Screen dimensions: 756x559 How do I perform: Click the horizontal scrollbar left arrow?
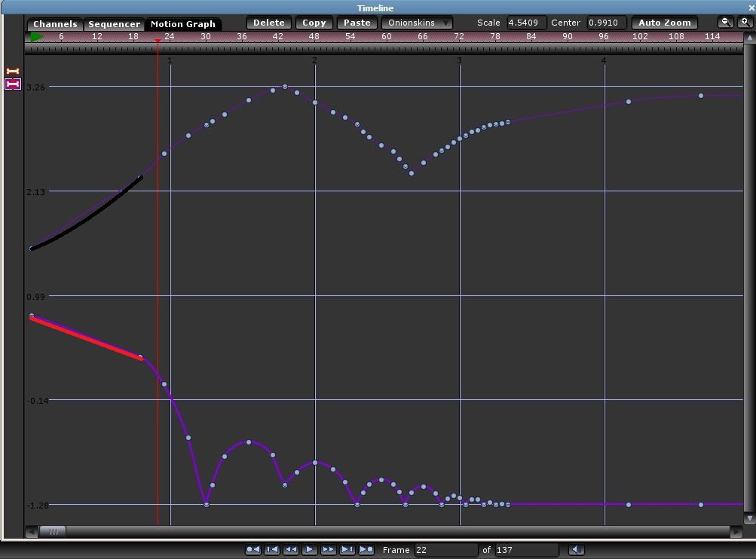[x=32, y=532]
